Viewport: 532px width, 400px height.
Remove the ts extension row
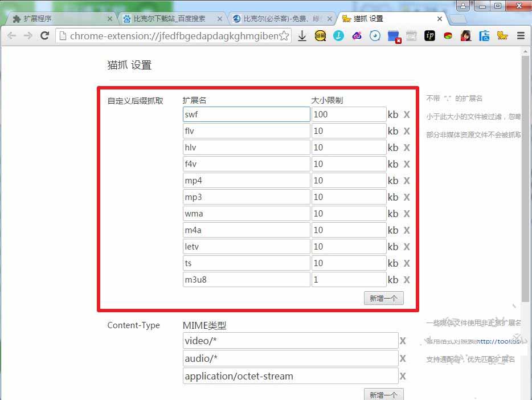pos(407,263)
